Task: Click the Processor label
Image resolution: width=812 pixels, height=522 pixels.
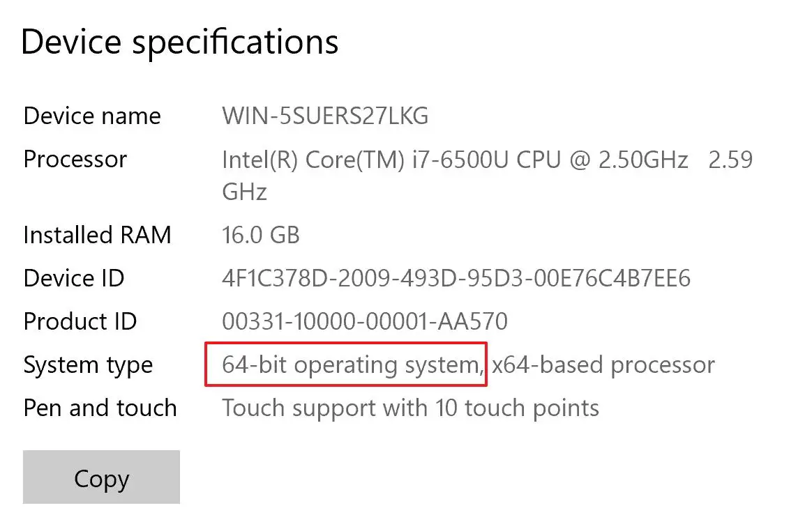Action: (75, 160)
